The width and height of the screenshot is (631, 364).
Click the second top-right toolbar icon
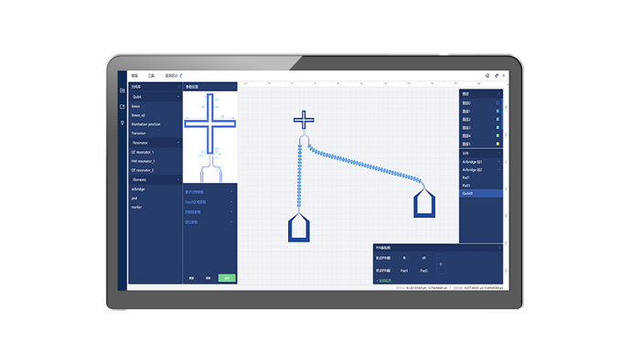[x=497, y=75]
